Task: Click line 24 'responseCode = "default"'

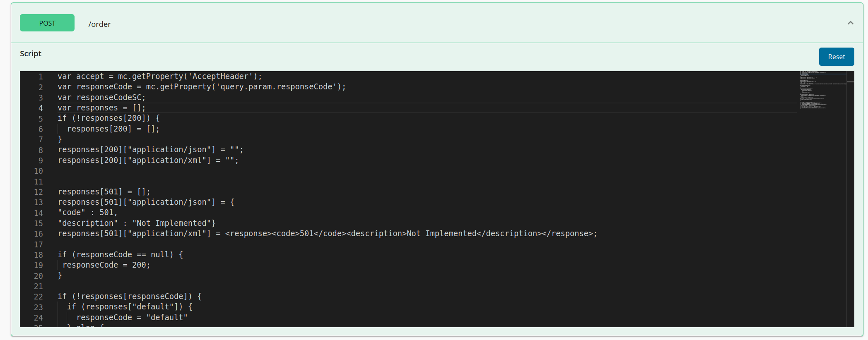Action: pyautogui.click(x=132, y=317)
